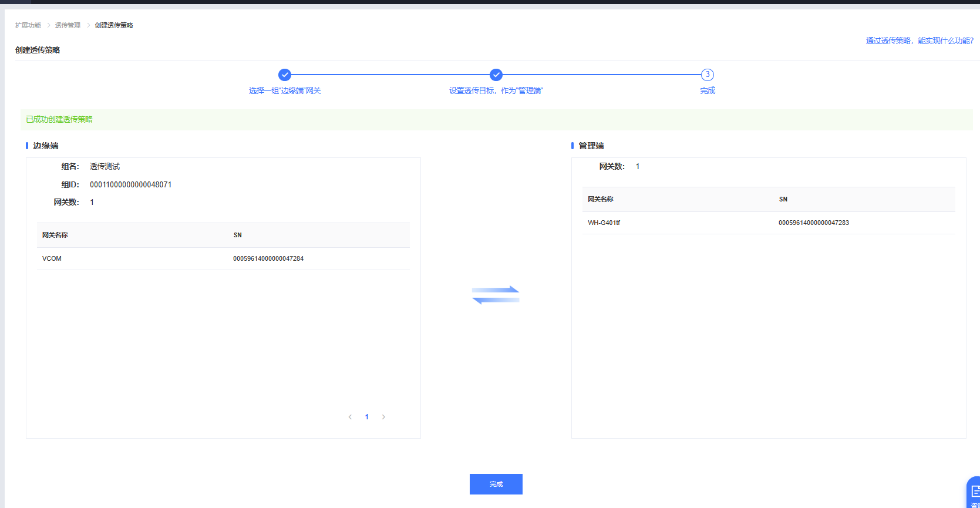Click the 设置透传目标 step label
This screenshot has width=980, height=508.
(x=496, y=90)
